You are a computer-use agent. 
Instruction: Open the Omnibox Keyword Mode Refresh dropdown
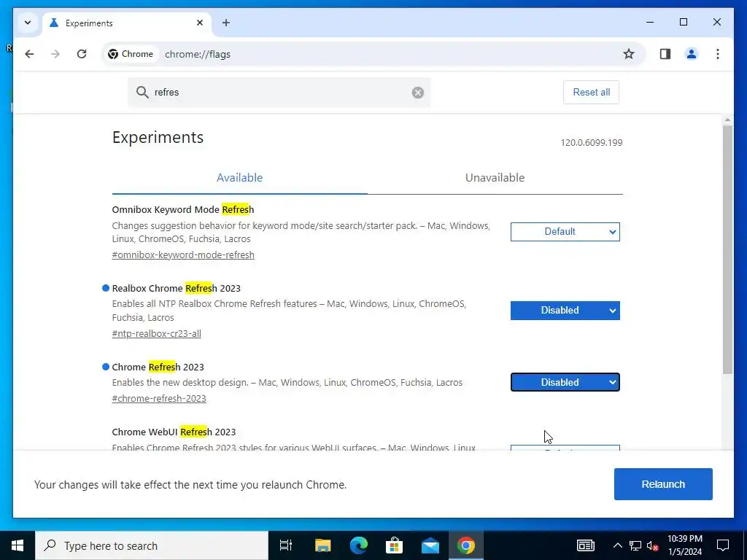pos(565,232)
